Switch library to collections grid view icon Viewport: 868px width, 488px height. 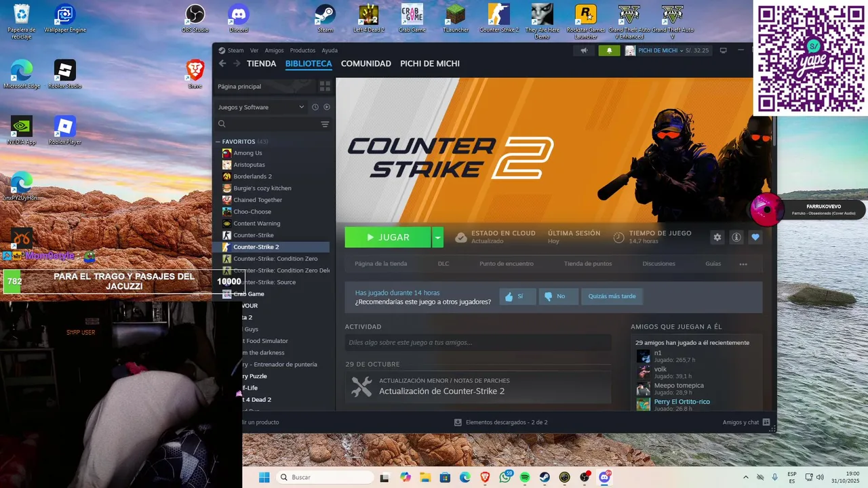click(x=325, y=87)
